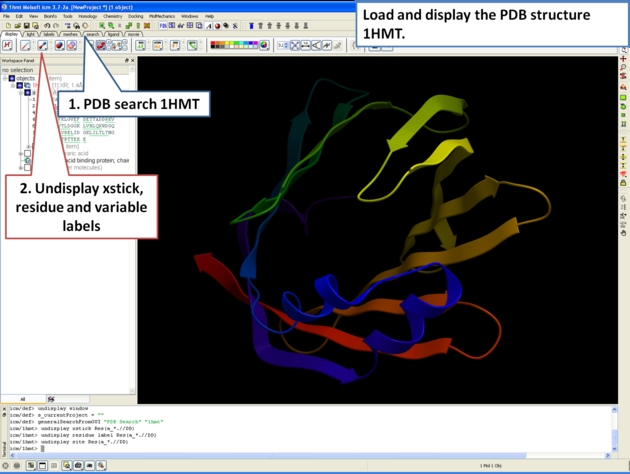Tick the empty checkbox beside the acid entry
Image resolution: width=630 pixels, height=474 pixels.
(x=27, y=153)
